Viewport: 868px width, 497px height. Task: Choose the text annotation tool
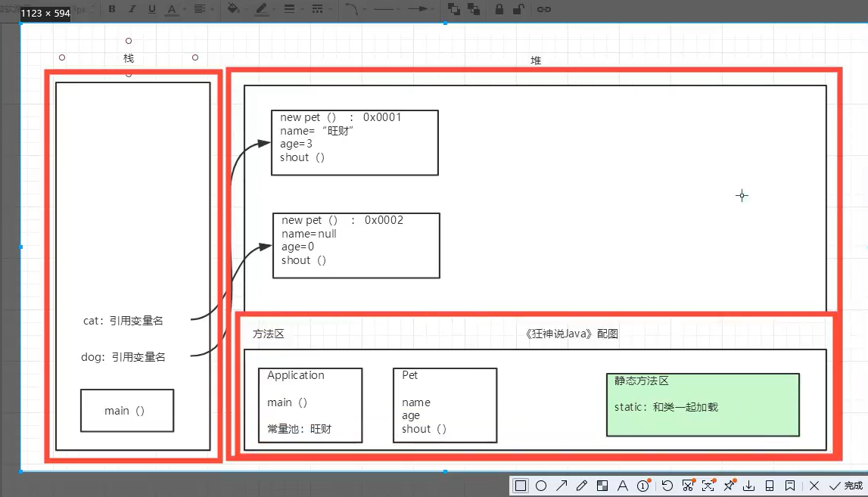[623, 486]
